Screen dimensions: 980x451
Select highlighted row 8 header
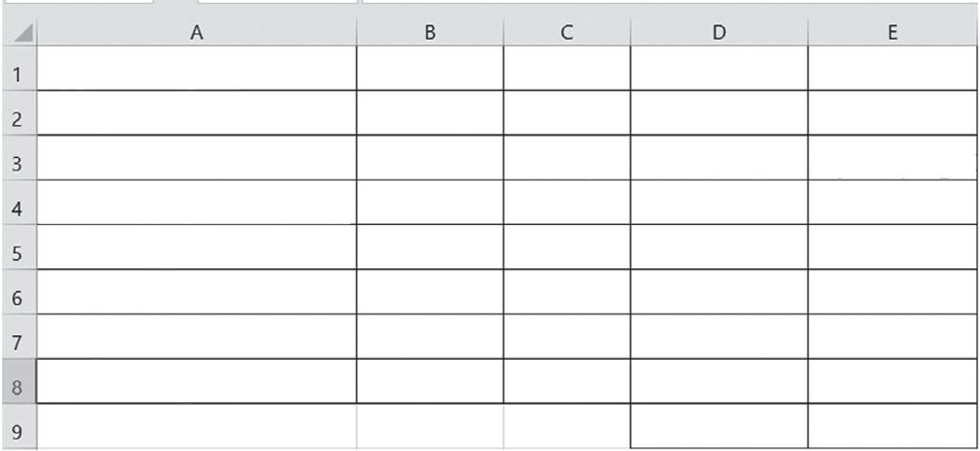coord(18,381)
